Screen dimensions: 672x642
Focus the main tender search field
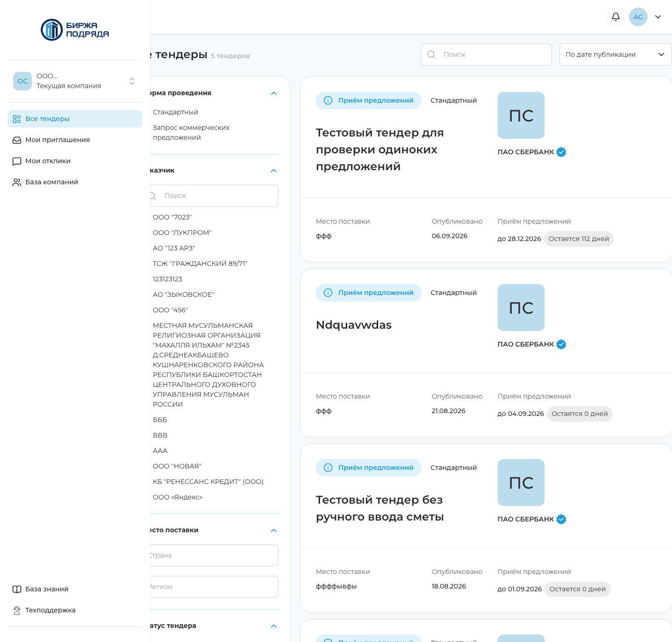coord(486,55)
